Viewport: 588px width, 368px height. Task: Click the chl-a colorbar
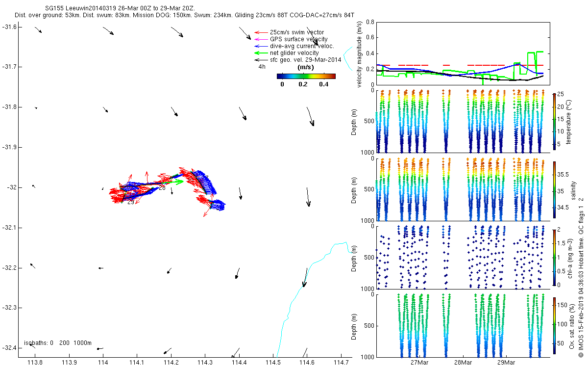(x=554, y=258)
